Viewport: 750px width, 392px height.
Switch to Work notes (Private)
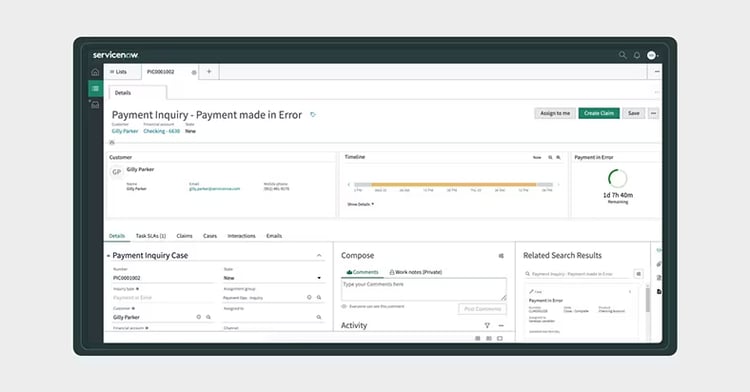pos(416,272)
